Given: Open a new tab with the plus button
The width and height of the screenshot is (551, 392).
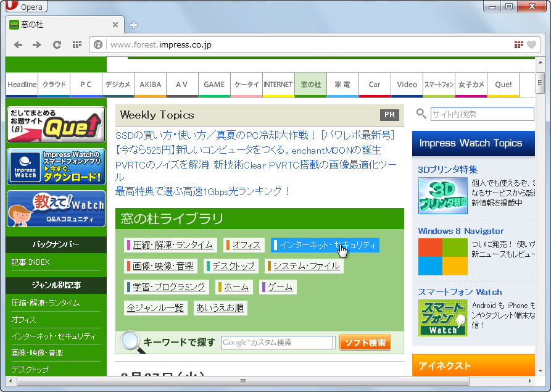Looking at the screenshot, I should point(133,25).
